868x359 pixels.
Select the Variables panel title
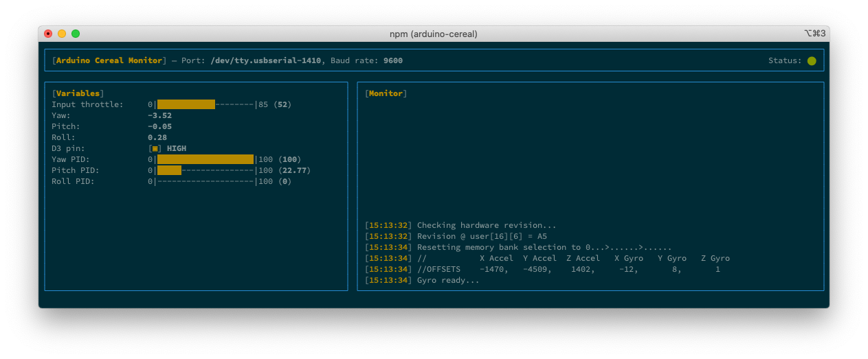[78, 93]
